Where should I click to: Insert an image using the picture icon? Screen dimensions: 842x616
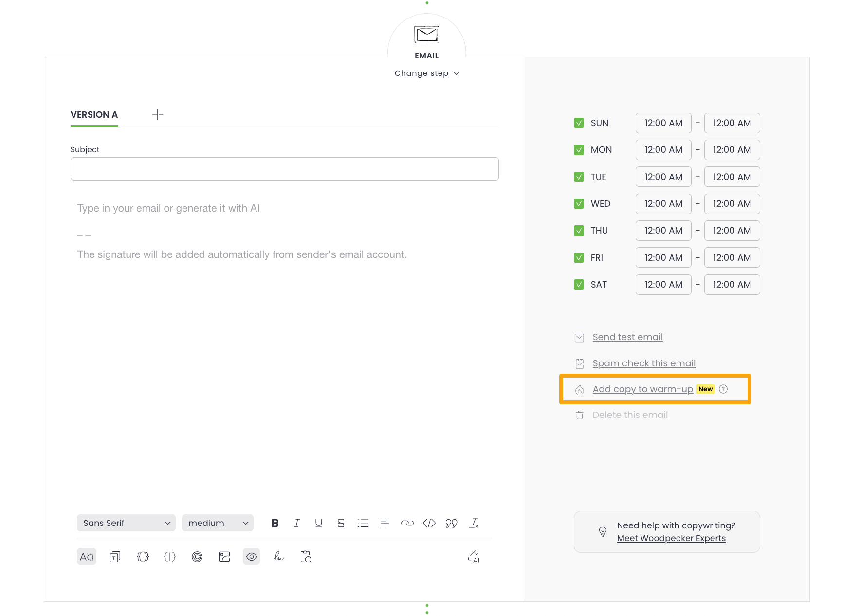tap(224, 557)
